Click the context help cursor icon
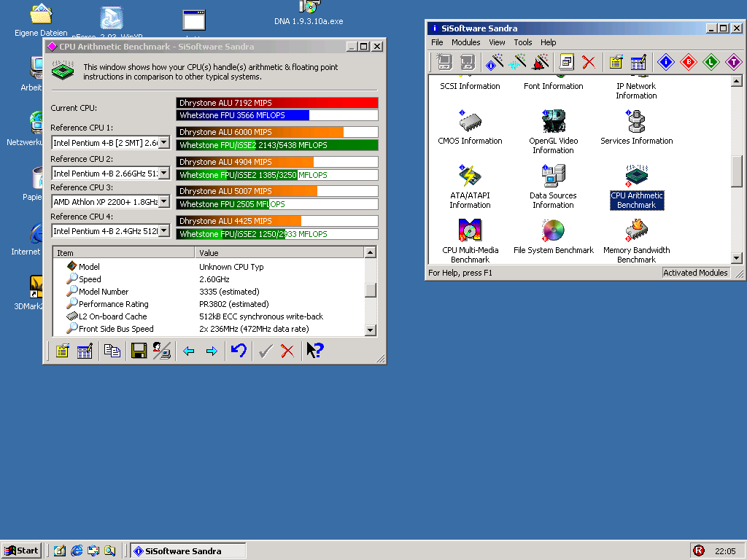 pos(314,351)
